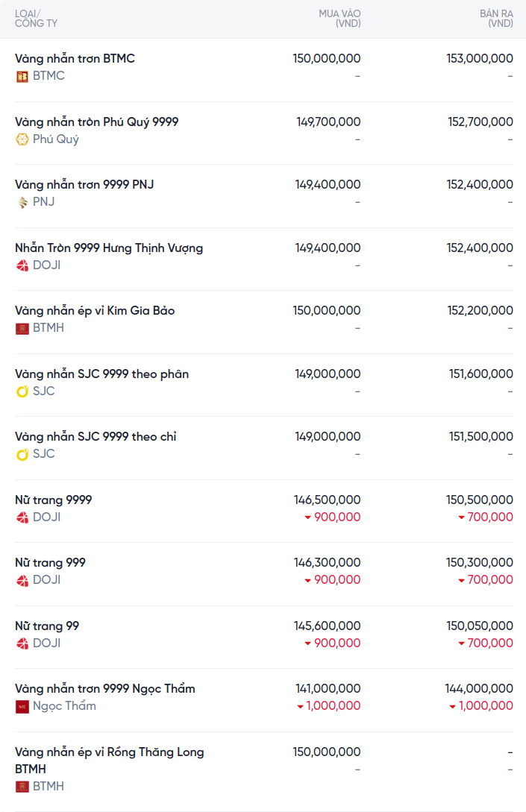Click the 'BÁN RA (VND)' column header

[x=496, y=19]
